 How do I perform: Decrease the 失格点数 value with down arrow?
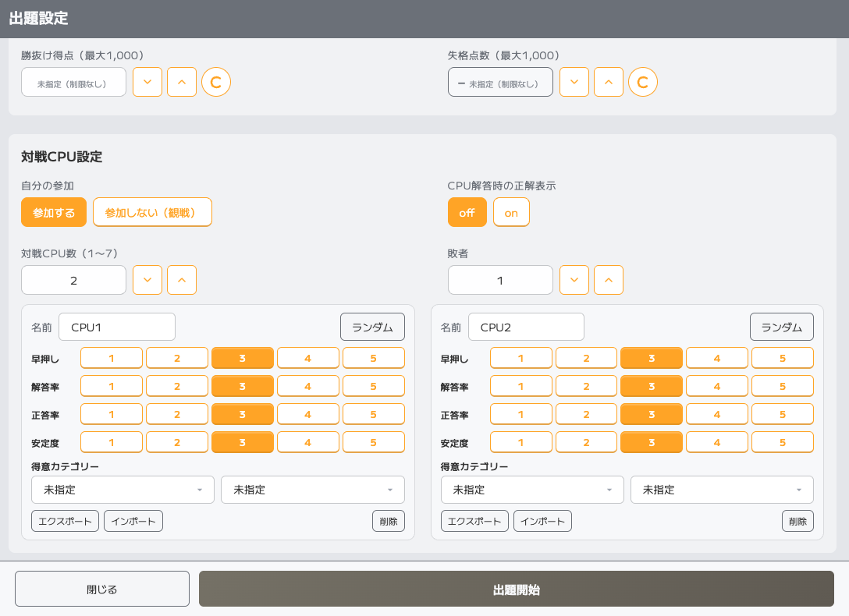(x=574, y=82)
